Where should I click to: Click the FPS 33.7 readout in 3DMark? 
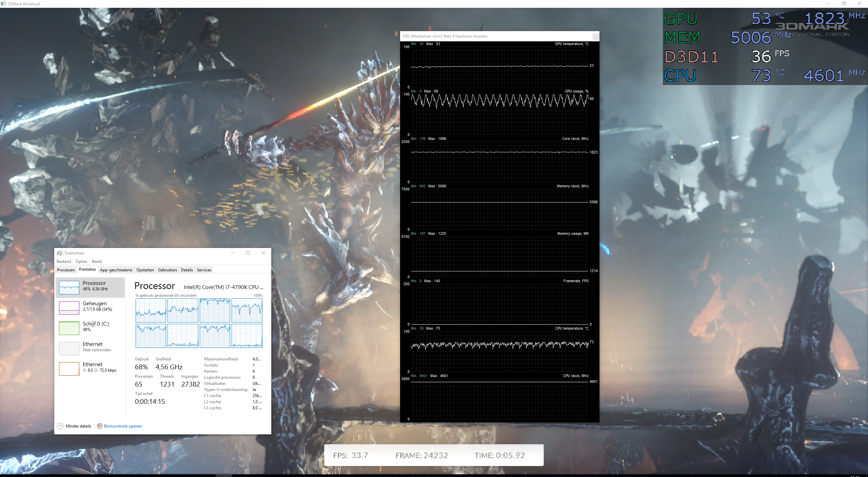pos(351,455)
